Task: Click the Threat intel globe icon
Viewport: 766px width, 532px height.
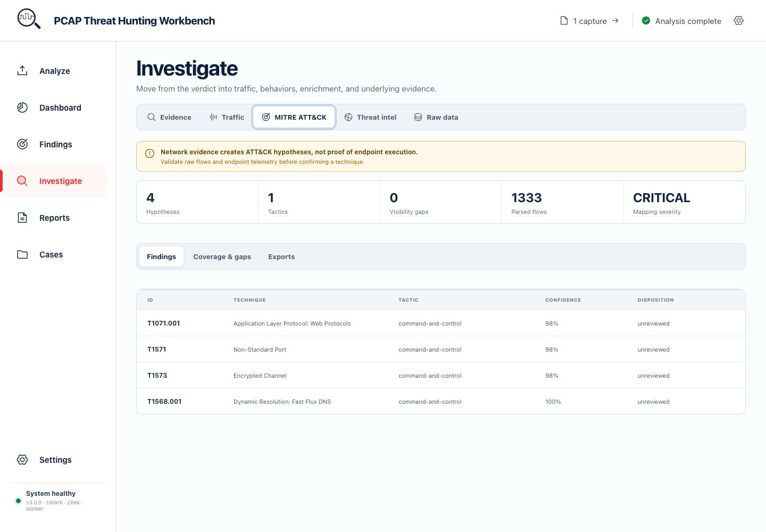Action: tap(348, 117)
